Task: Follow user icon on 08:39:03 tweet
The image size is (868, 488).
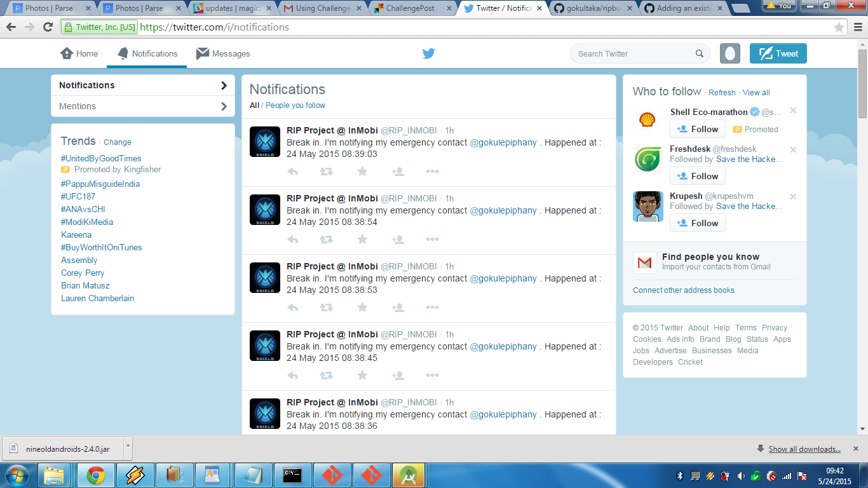Action: click(398, 172)
